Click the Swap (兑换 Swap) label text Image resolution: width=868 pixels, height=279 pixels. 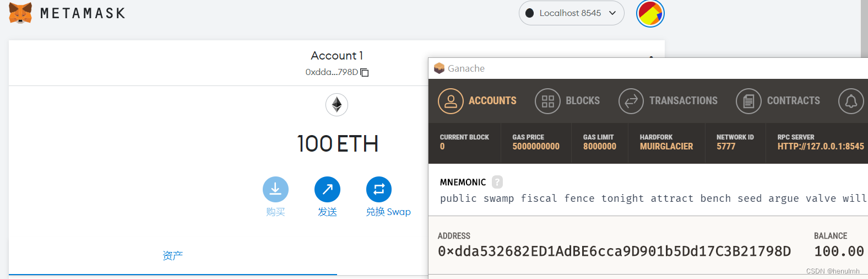(x=388, y=212)
